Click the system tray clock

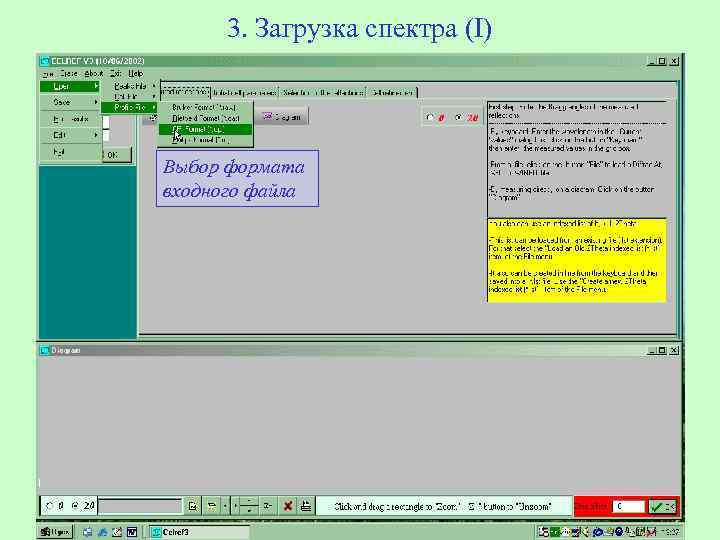670,532
